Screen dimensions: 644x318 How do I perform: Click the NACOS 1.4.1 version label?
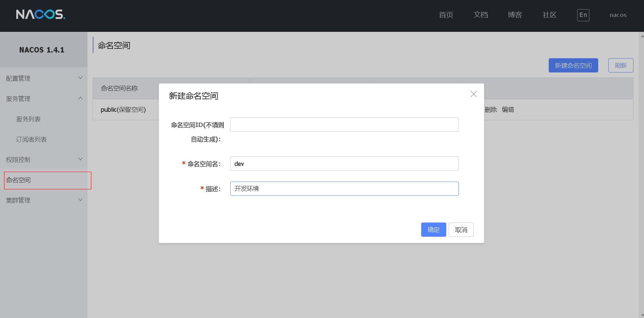point(42,50)
